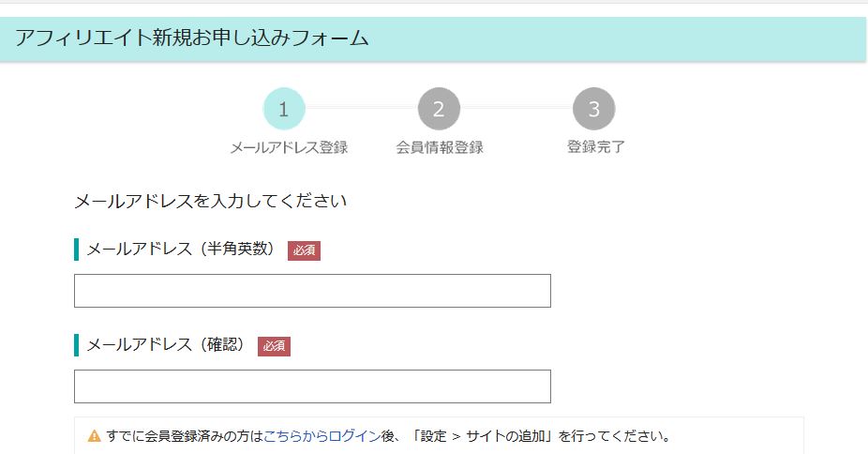Image resolution: width=868 pixels, height=454 pixels.
Task: Click the メールアドレス（半角英数） field label
Action: pyautogui.click(x=181, y=250)
